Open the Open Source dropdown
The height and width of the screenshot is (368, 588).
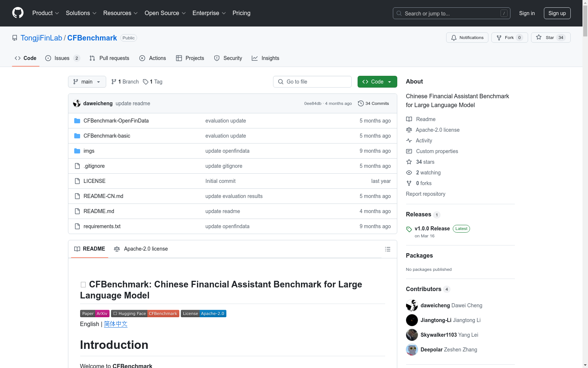(x=165, y=13)
